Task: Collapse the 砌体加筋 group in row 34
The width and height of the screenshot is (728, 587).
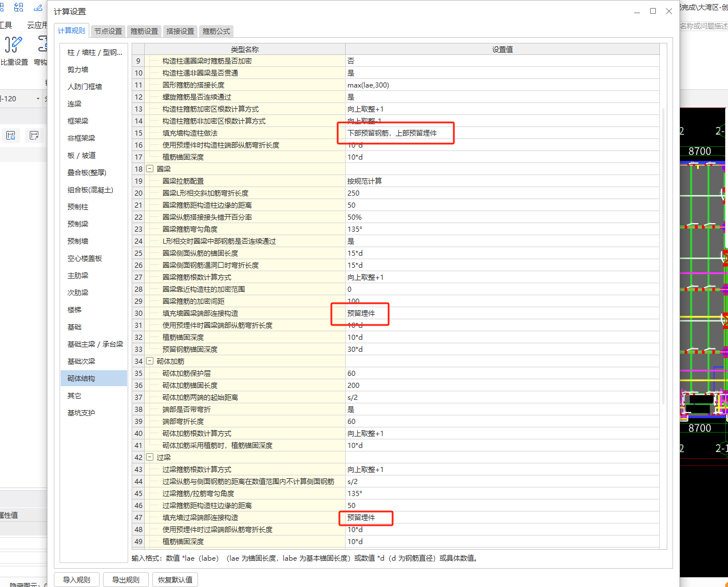Action: coord(150,361)
